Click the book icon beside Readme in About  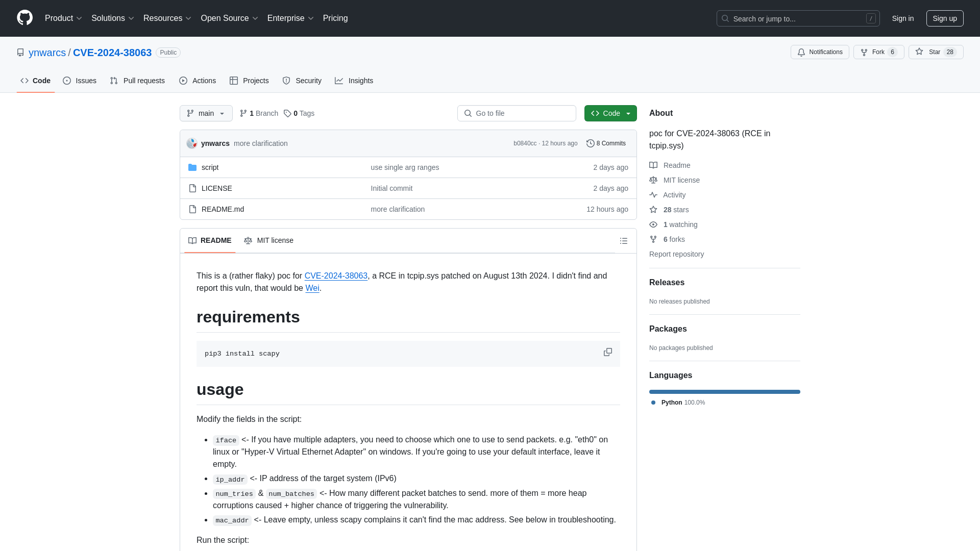[653, 165]
